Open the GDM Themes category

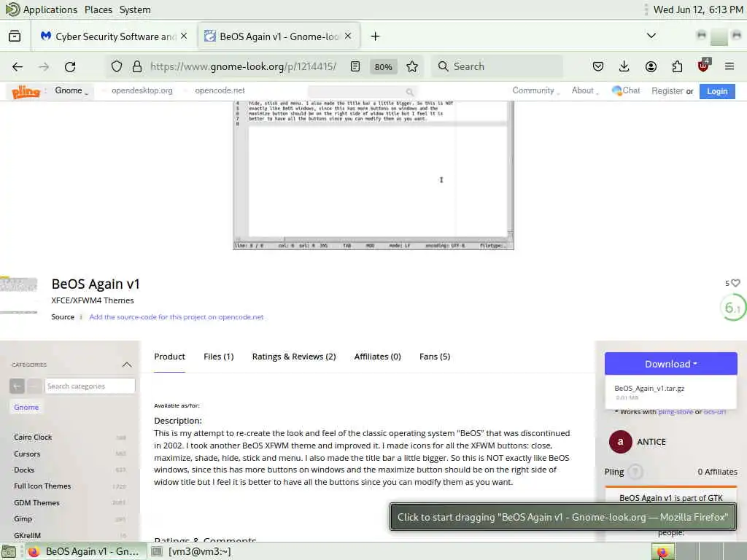[36, 503]
